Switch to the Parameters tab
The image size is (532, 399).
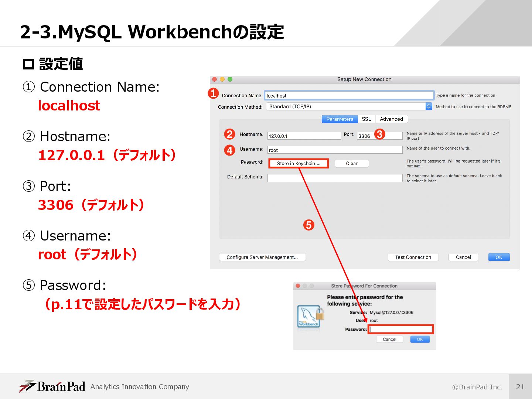click(x=340, y=119)
